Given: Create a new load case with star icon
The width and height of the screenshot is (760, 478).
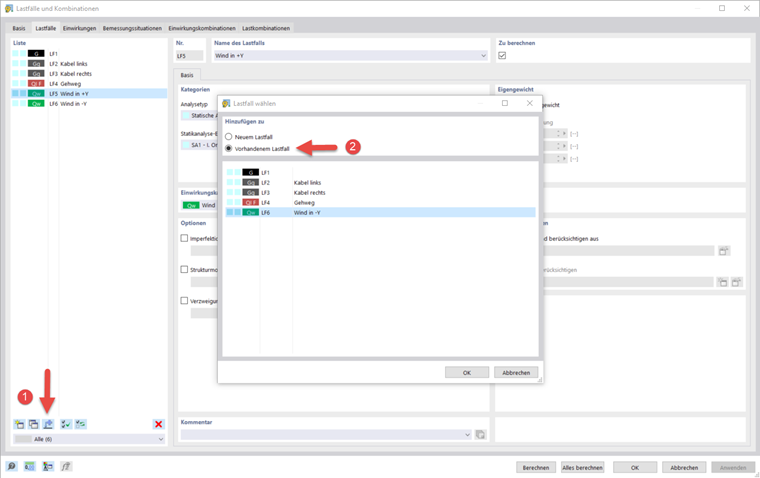Looking at the screenshot, I should (19, 424).
